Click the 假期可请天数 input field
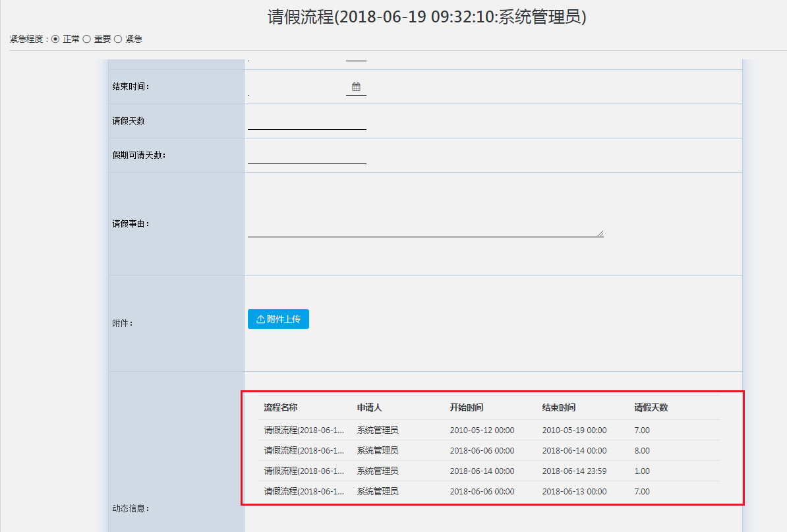This screenshot has height=532, width=787. coord(306,155)
